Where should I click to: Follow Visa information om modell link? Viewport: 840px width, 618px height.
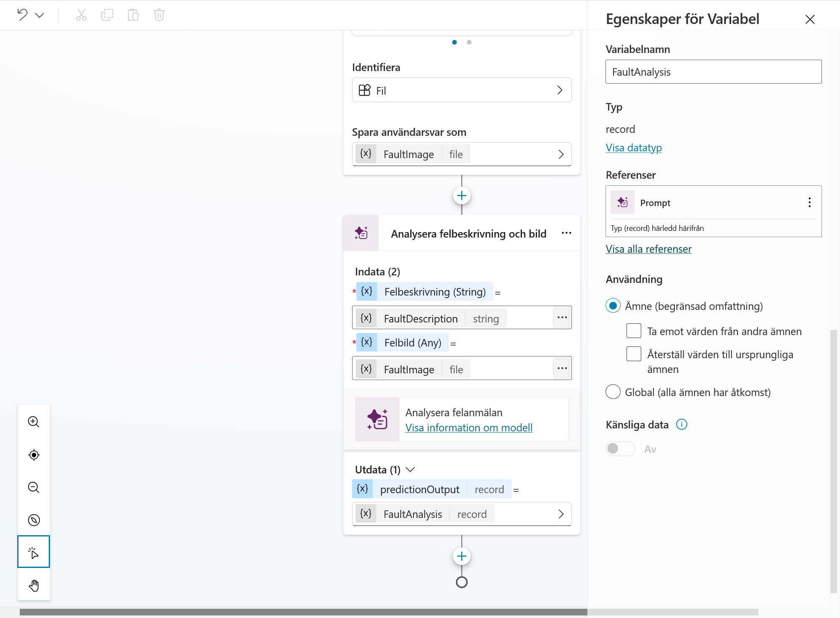coord(469,428)
